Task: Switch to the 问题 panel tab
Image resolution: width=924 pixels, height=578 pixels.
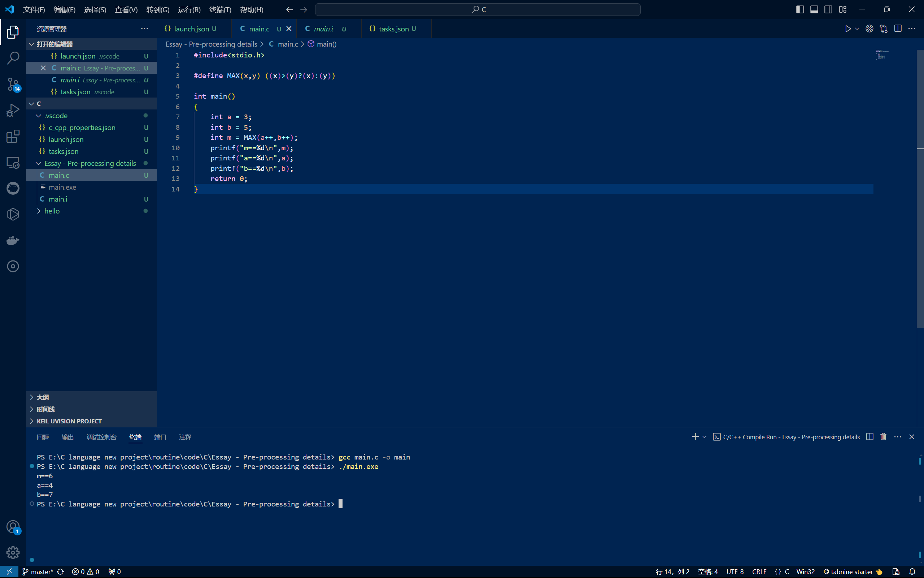Action: coord(43,437)
